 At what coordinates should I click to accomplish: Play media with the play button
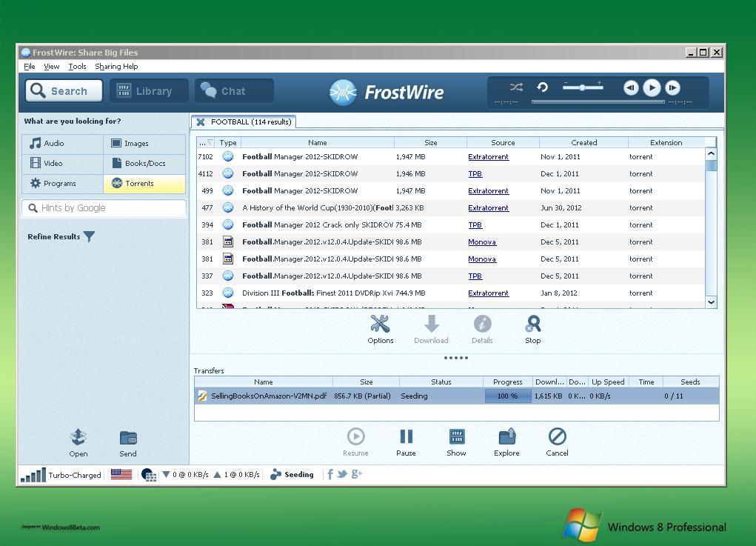click(x=652, y=87)
